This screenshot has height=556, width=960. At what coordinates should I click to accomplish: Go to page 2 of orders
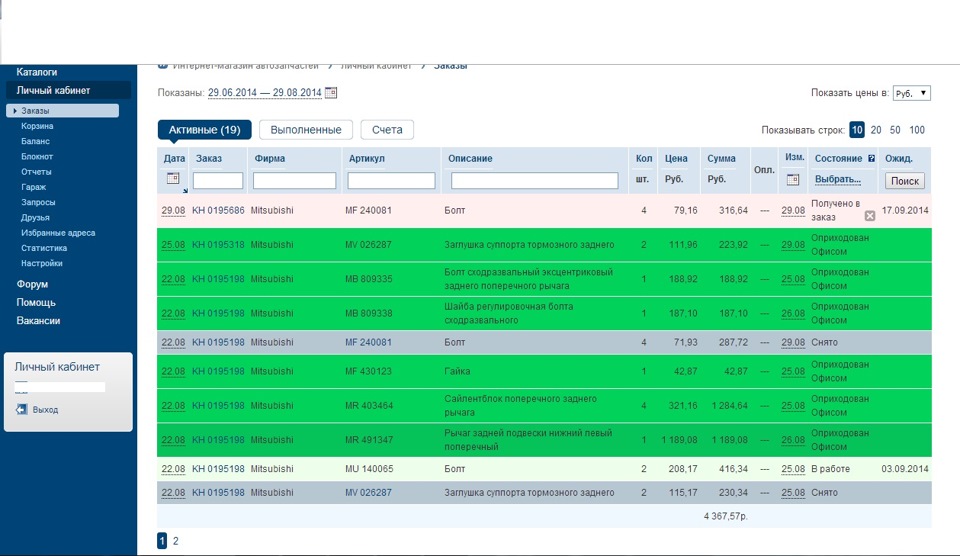point(176,541)
